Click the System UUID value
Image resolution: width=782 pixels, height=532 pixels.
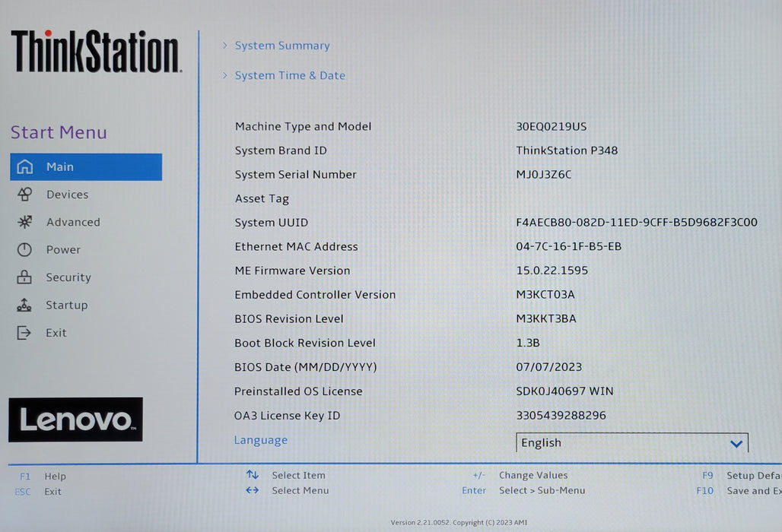click(637, 222)
